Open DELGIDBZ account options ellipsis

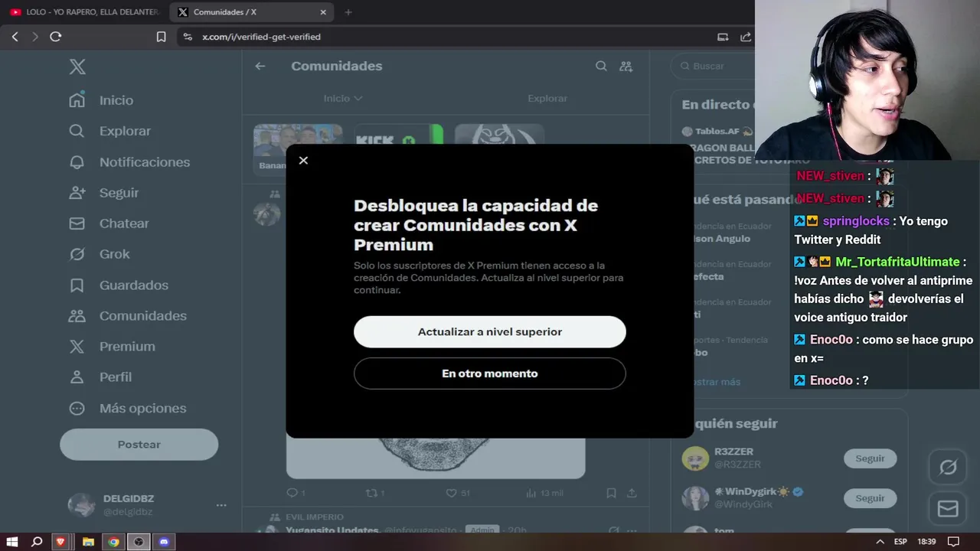[221, 505]
